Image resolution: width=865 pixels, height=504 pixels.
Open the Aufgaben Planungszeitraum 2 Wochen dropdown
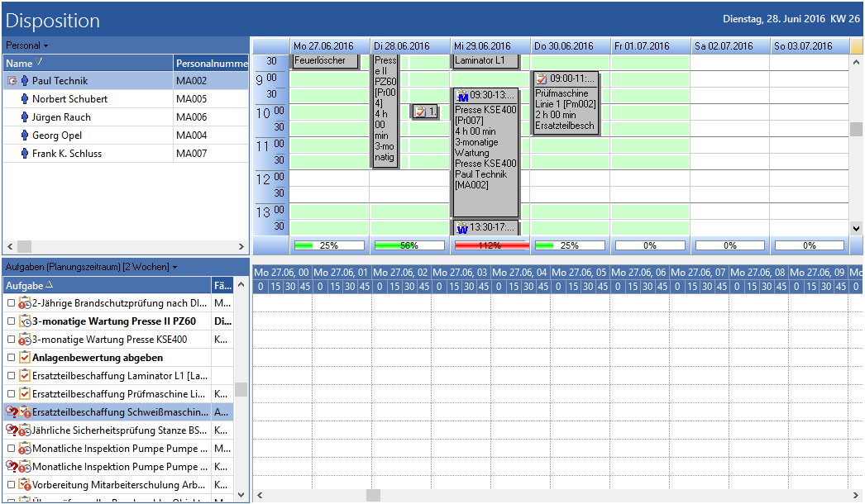pos(92,267)
